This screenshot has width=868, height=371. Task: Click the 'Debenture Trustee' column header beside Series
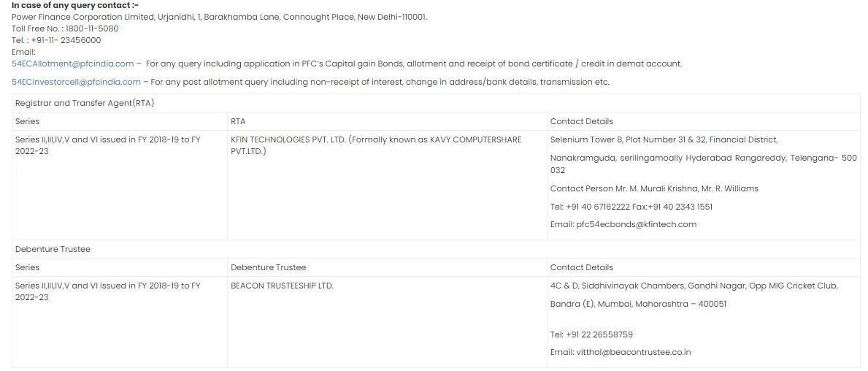coord(268,267)
